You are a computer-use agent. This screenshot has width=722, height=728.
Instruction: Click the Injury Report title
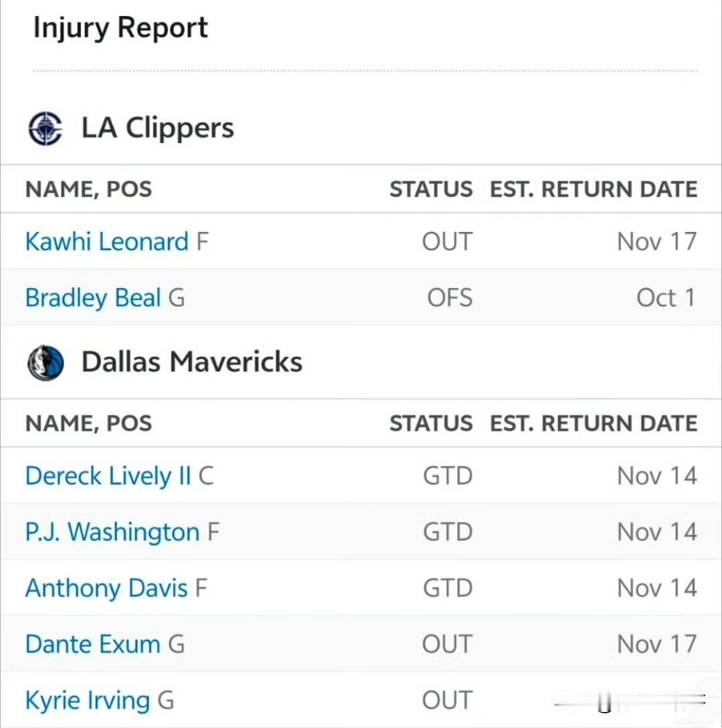(121, 28)
